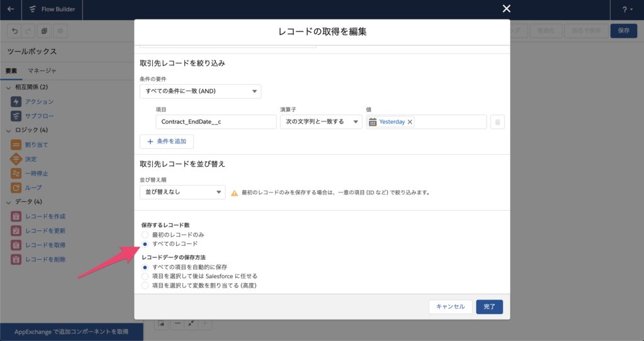Select the ループ element icon
This screenshot has width=644, height=341.
pos(16,187)
